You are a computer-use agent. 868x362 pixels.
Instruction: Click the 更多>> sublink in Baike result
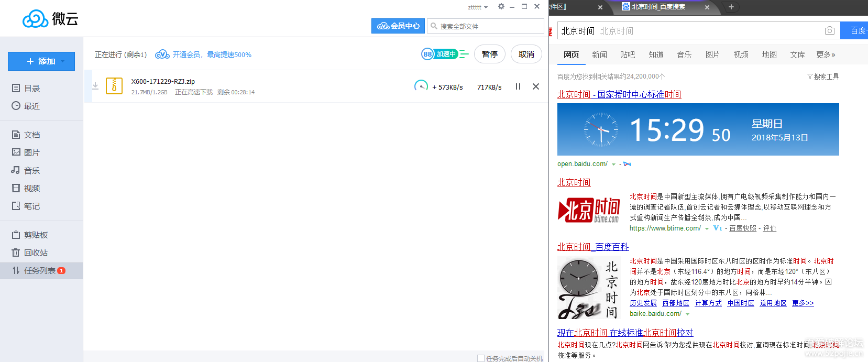(803, 303)
